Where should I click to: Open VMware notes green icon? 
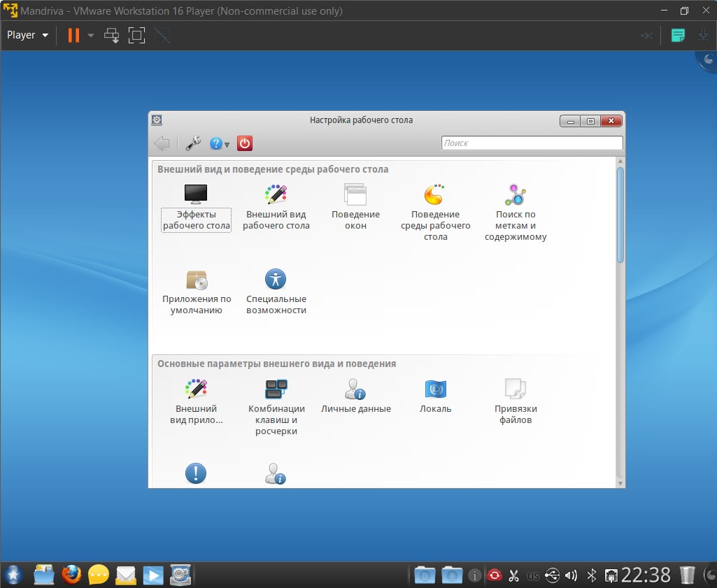pyautogui.click(x=678, y=35)
